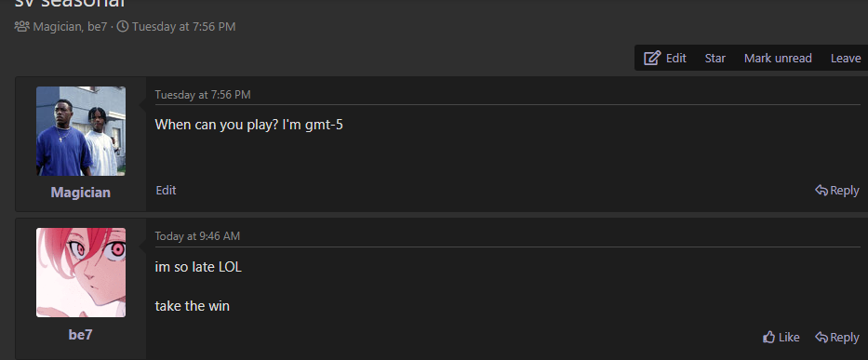The height and width of the screenshot is (360, 868).
Task: Leave the conversation
Action: (x=846, y=59)
